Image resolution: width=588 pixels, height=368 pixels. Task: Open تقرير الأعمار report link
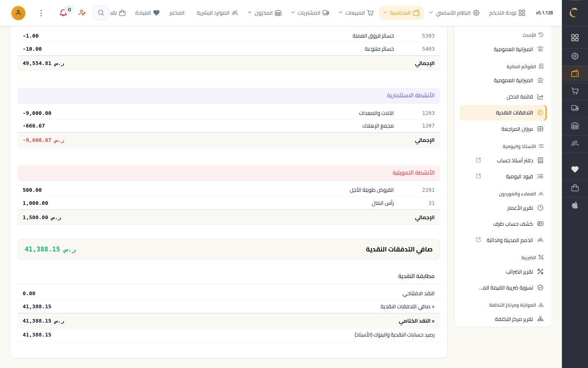[503, 208]
